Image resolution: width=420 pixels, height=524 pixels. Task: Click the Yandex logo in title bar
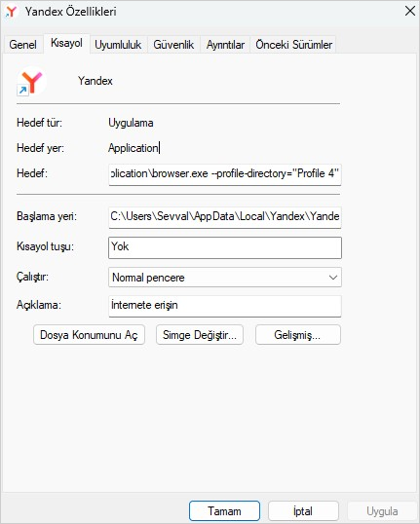11,12
